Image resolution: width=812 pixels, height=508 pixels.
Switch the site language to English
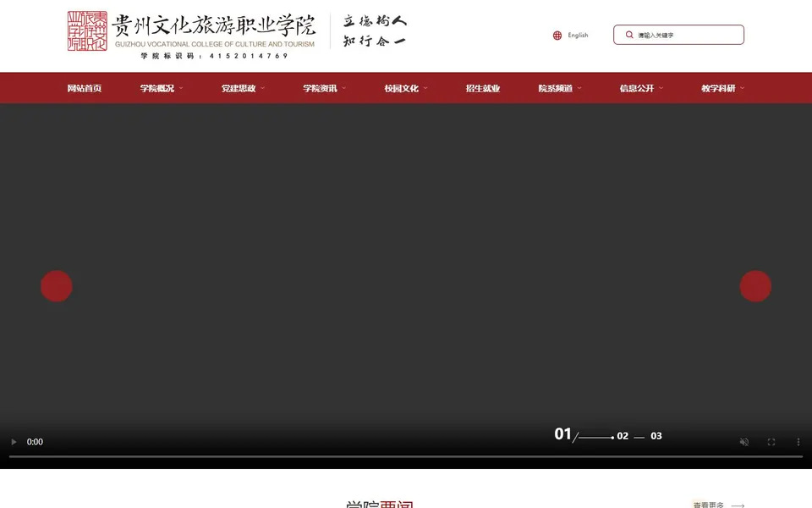pos(578,36)
